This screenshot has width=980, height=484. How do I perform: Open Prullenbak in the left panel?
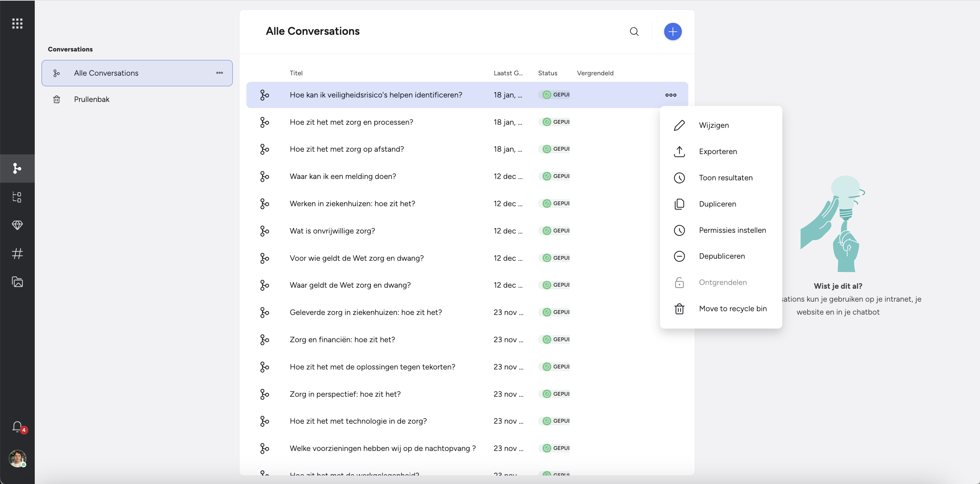pos(92,99)
